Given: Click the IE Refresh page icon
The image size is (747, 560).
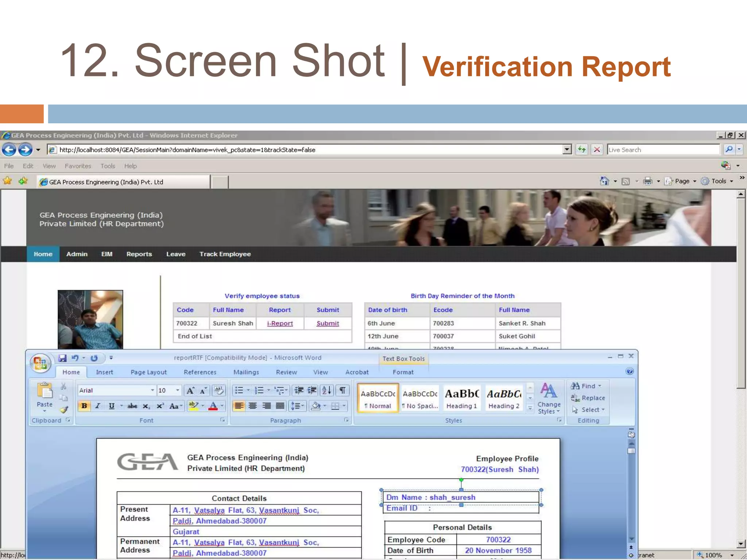Looking at the screenshot, I should pos(582,149).
